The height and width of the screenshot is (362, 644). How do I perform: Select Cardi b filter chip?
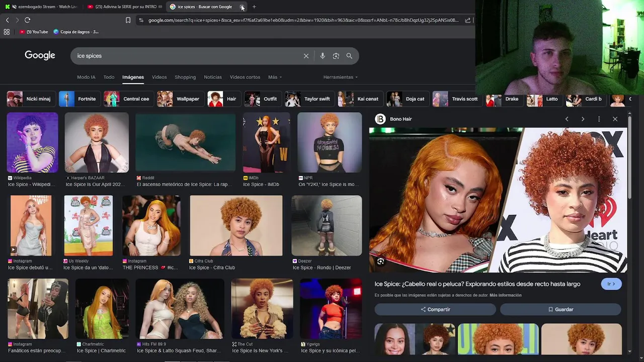pos(585,99)
